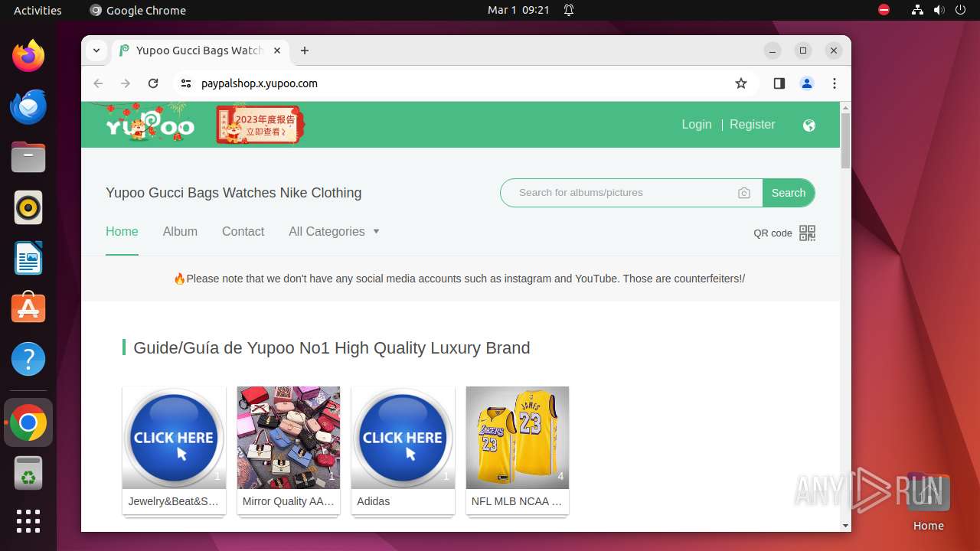The image size is (980, 551).
Task: Go back to the previous page
Action: (x=98, y=83)
